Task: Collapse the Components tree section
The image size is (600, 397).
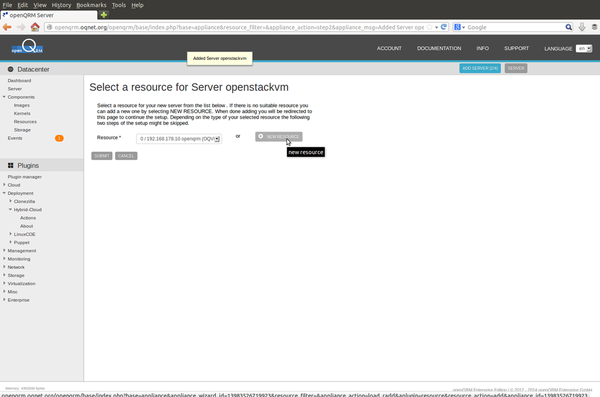Action: [4, 97]
